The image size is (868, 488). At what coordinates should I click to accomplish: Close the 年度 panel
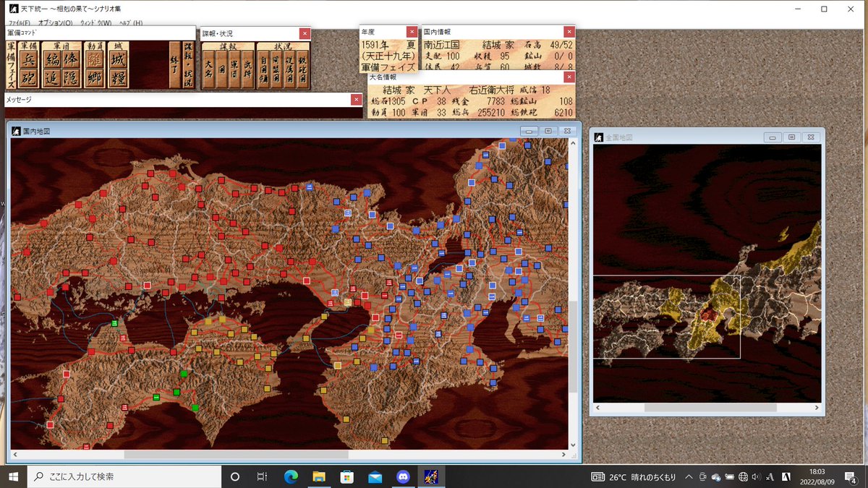pos(412,32)
